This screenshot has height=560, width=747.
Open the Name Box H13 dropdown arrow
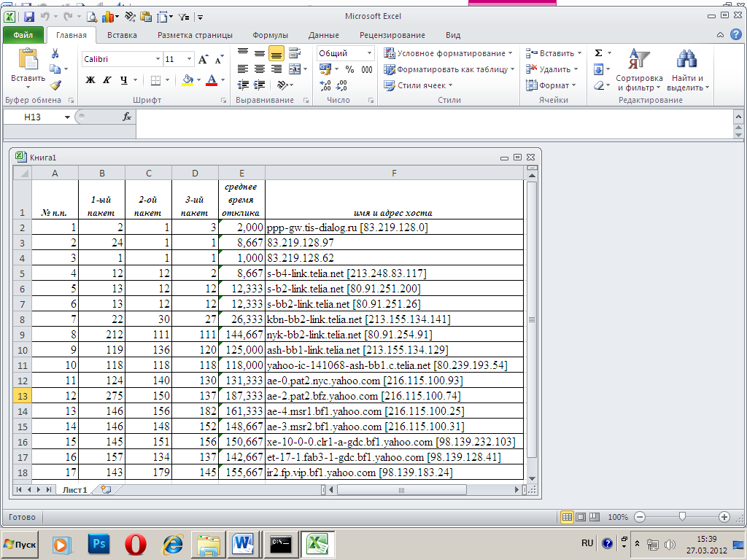pyautogui.click(x=67, y=117)
